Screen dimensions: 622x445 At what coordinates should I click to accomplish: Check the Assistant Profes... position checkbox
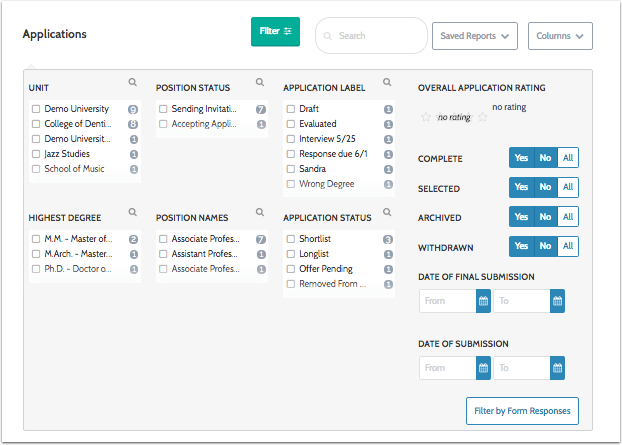click(163, 254)
